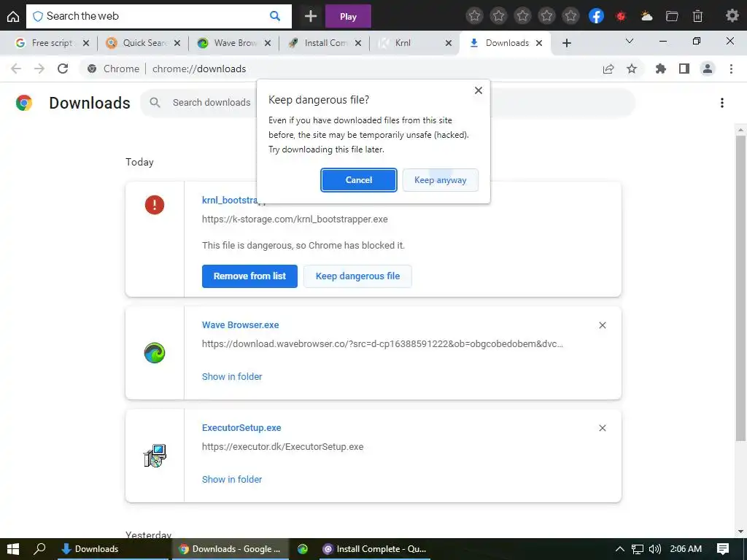Viewport: 747px width, 560px height.
Task: Bookmark this page with the star icon
Action: [632, 69]
